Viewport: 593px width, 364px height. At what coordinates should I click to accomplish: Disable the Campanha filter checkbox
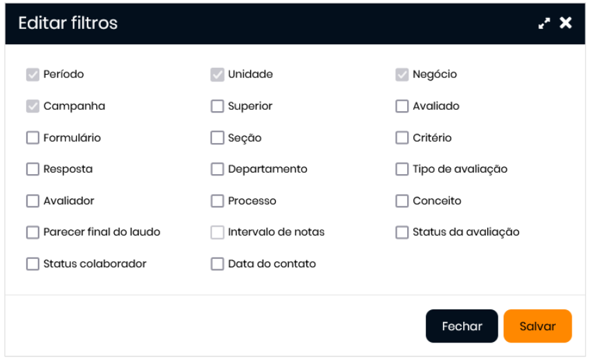(x=32, y=106)
